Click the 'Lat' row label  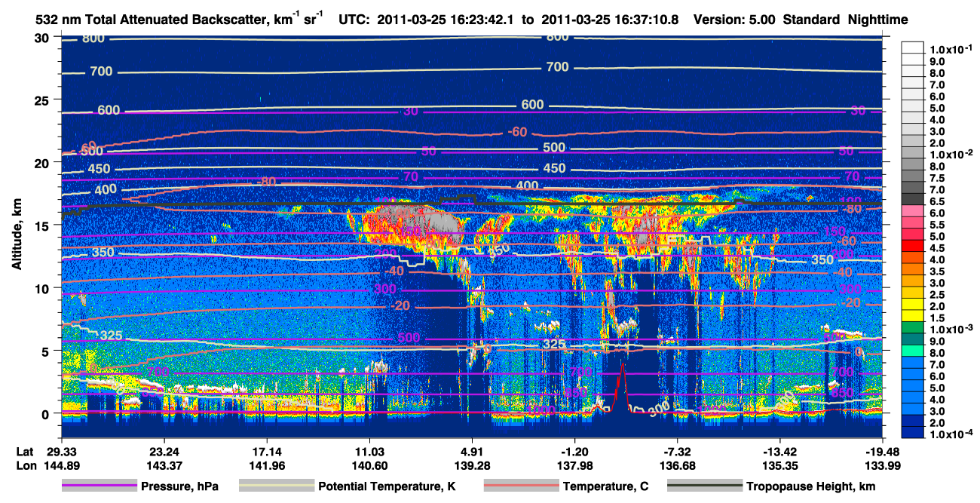pos(25,452)
